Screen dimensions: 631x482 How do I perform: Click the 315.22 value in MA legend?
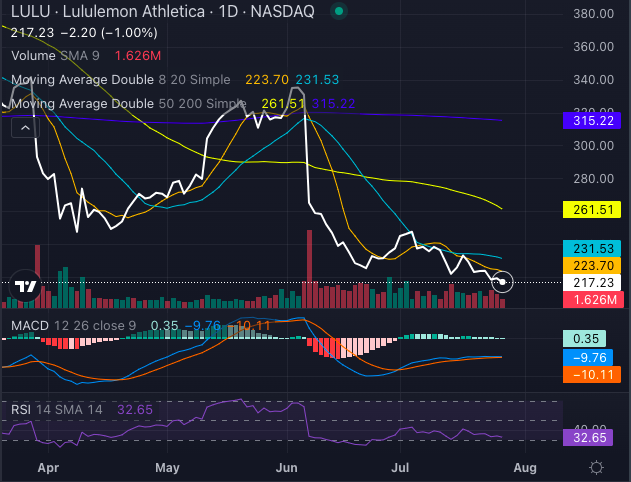coord(333,104)
